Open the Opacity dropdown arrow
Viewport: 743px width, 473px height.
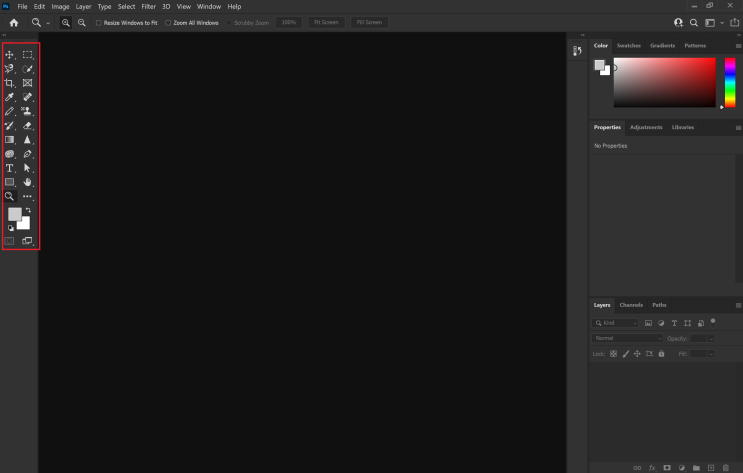tap(711, 338)
